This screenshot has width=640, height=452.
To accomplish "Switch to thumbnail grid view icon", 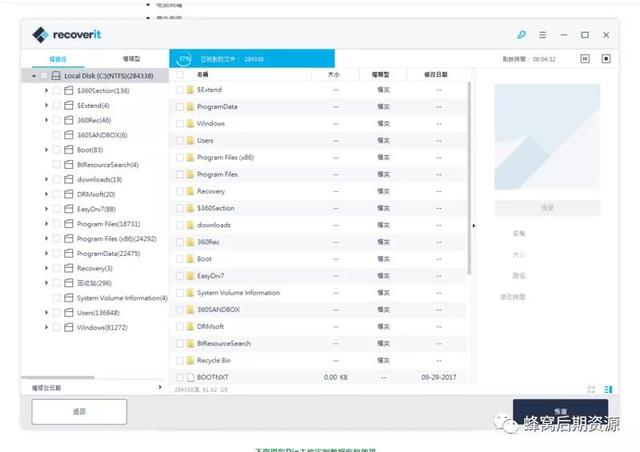I will [x=591, y=390].
